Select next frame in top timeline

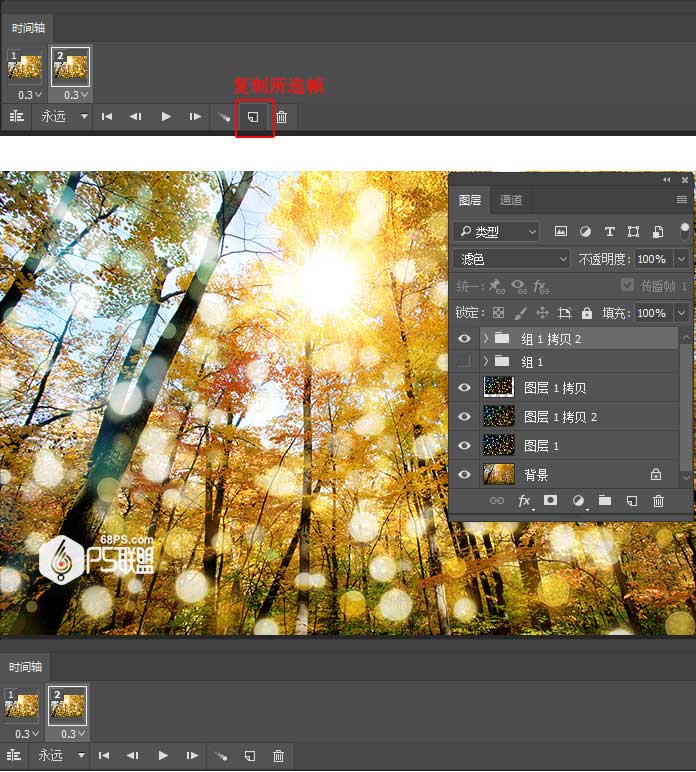(195, 117)
